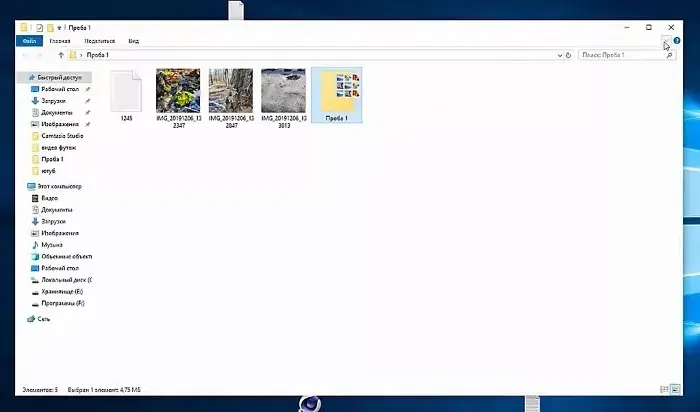Focus the Поиск: Проба 1 search box
Image resolution: width=700 pixels, height=412 pixels.
coord(627,55)
